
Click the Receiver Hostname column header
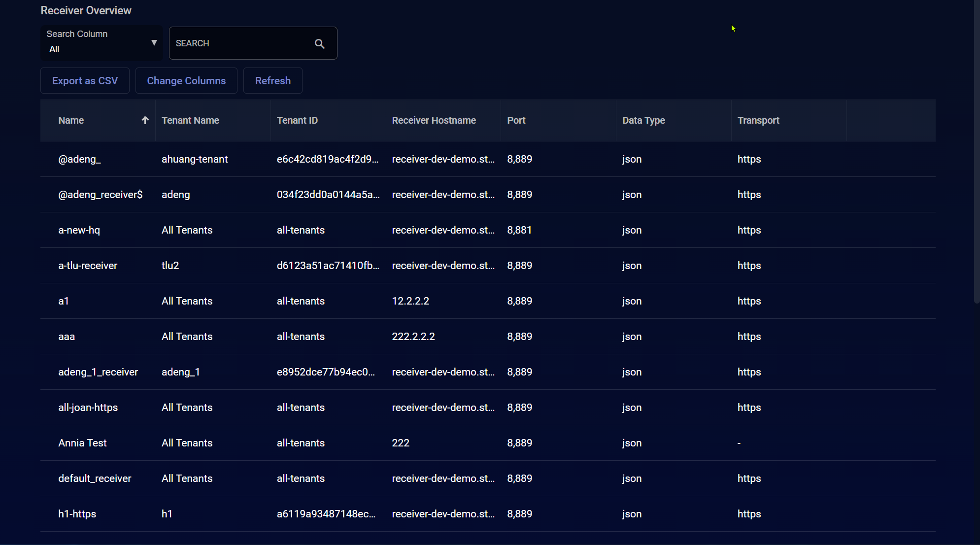coord(434,120)
